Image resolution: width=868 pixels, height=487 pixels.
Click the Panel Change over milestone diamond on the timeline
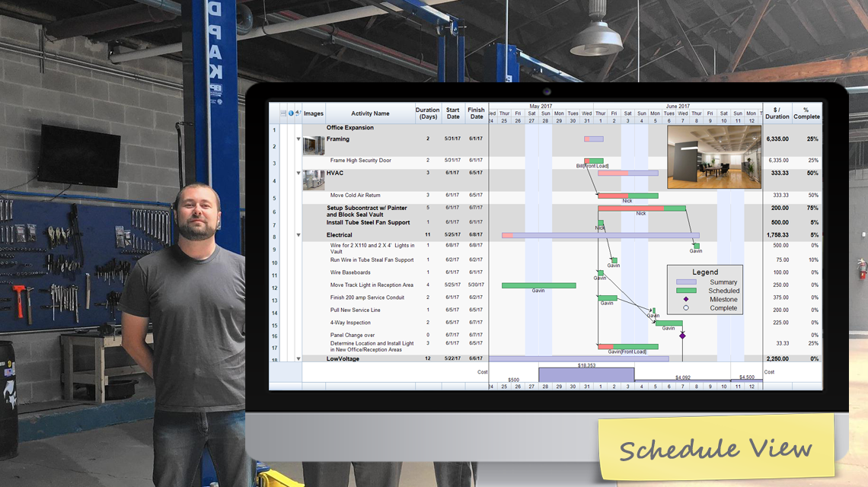(682, 336)
